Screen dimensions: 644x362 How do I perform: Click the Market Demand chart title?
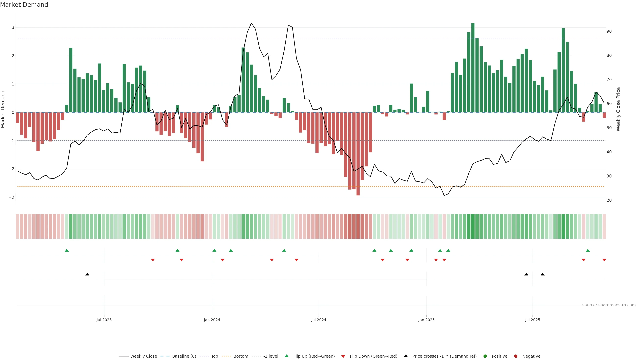[x=24, y=5]
